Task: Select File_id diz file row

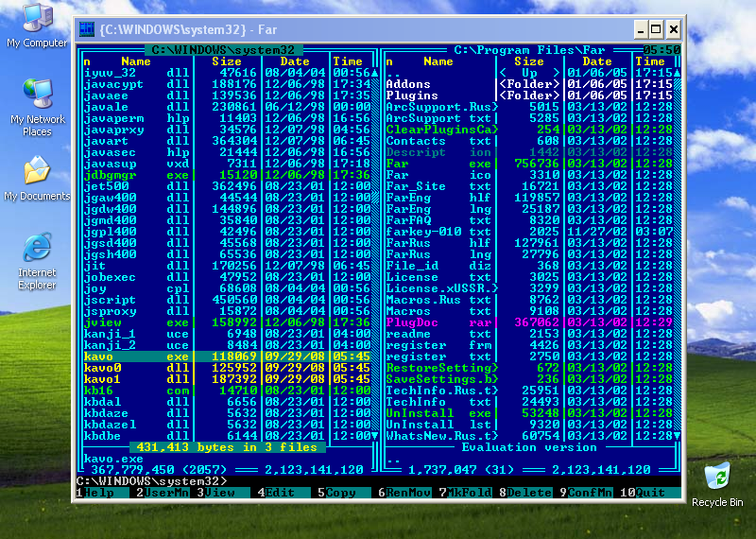Action: [529, 266]
